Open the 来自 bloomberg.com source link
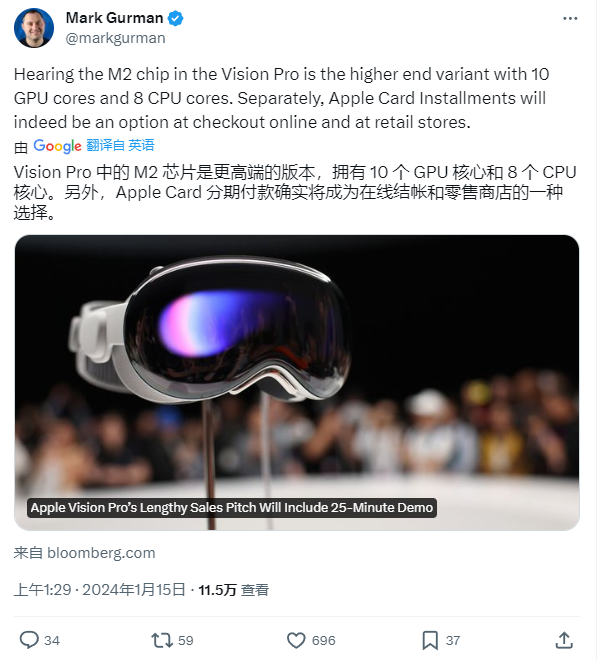599x660 pixels. click(85, 554)
